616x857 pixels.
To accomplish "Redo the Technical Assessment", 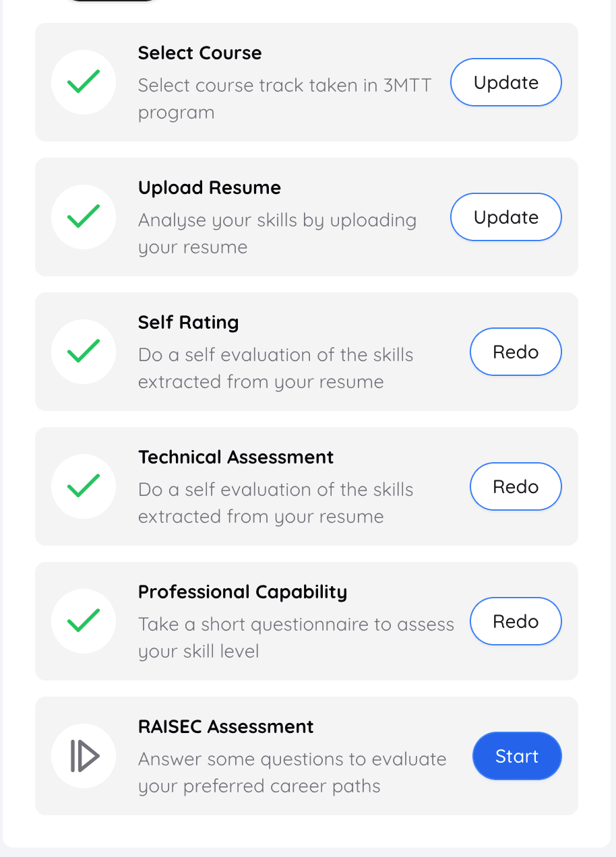I will (516, 486).
